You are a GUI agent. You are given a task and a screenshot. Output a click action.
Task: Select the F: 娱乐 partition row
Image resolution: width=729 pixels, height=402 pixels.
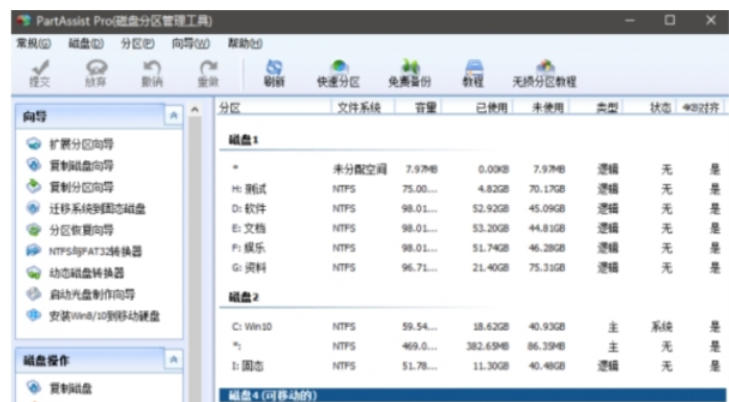472,248
